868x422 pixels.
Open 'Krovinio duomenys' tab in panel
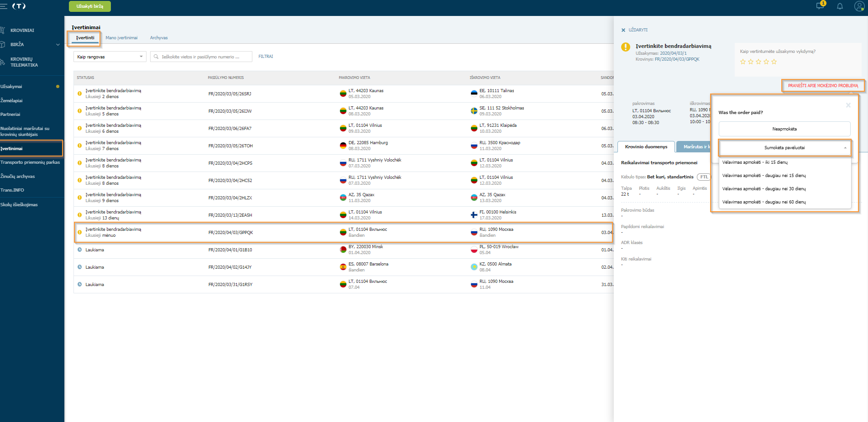click(646, 147)
